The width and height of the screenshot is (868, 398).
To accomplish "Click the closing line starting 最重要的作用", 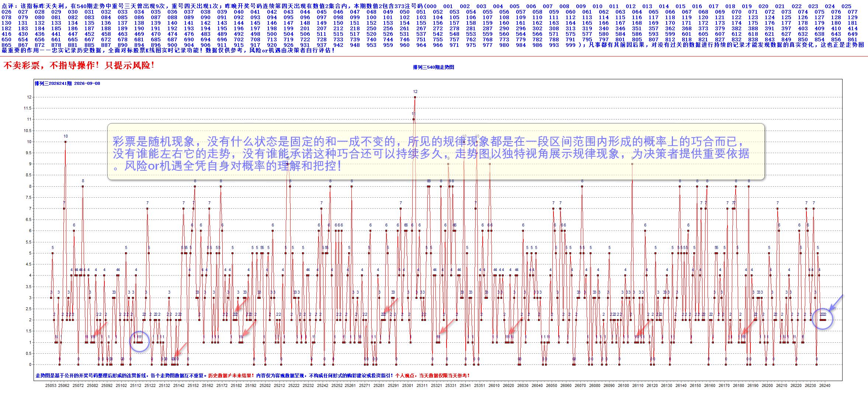I will click(169, 50).
